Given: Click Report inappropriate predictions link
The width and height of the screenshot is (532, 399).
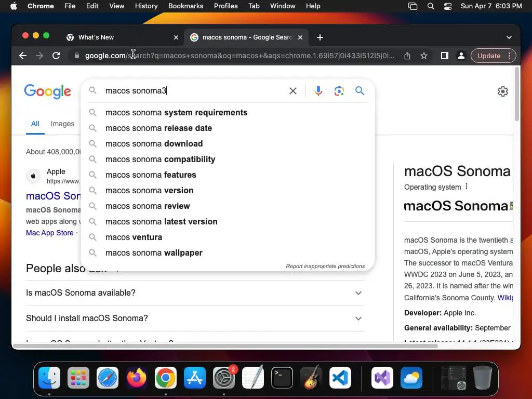Looking at the screenshot, I should point(325,267).
